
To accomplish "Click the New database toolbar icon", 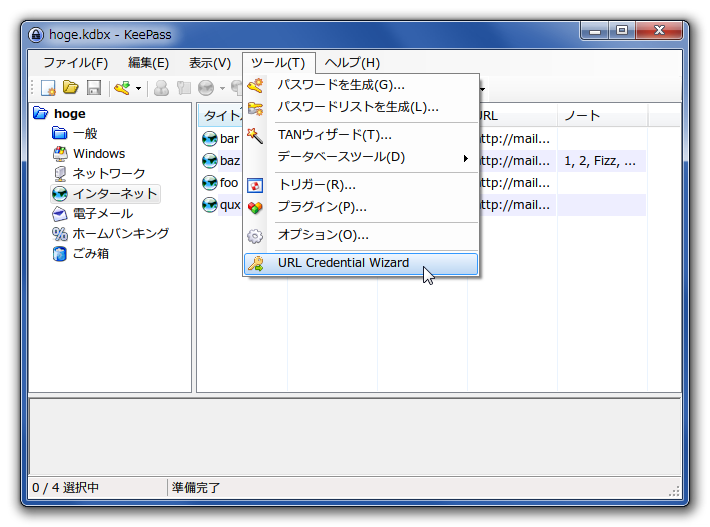I will [48, 88].
